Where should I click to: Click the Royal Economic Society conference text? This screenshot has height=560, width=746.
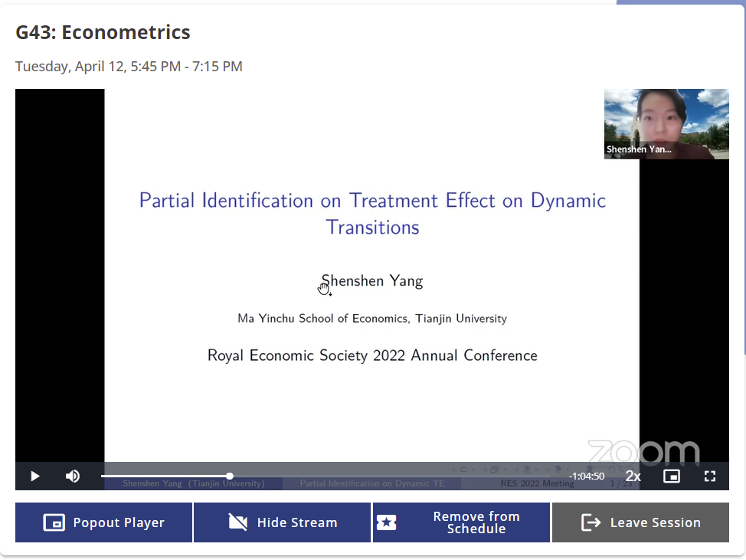(372, 355)
